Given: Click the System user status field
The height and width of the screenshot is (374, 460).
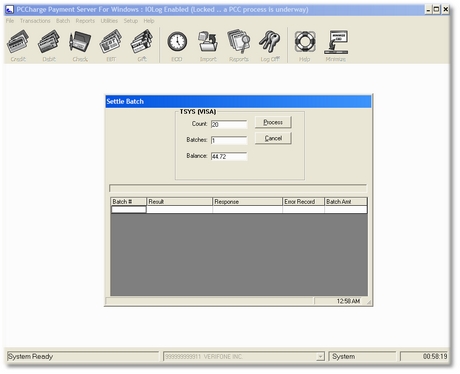Looking at the screenshot, I should tap(362, 357).
